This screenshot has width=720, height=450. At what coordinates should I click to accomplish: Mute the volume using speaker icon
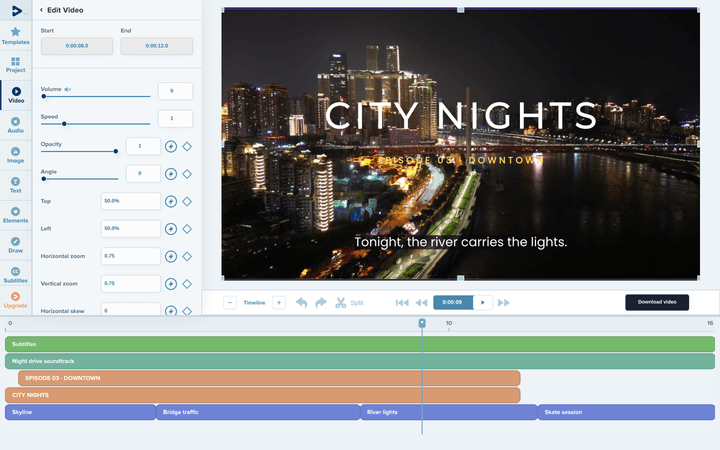pos(68,89)
